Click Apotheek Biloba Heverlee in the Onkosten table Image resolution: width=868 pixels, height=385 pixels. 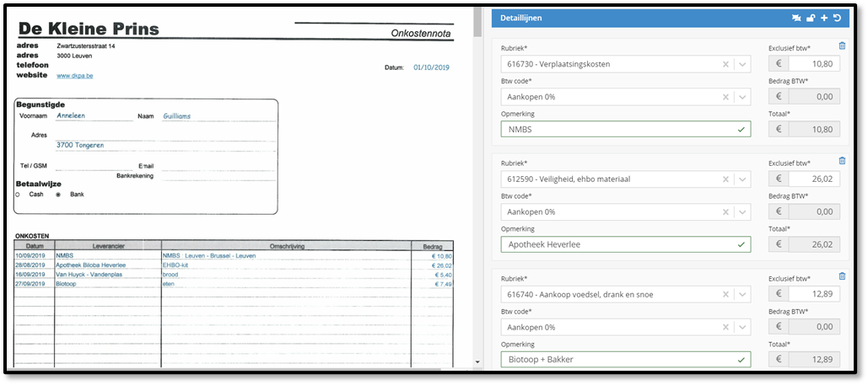[91, 265]
